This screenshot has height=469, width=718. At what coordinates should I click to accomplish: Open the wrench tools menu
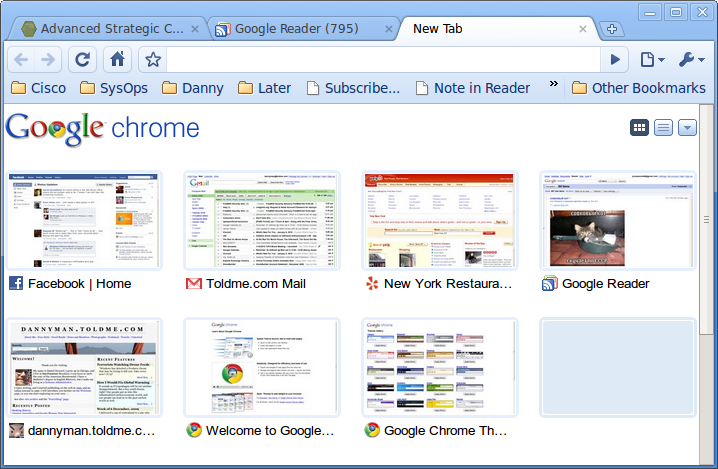pos(691,59)
